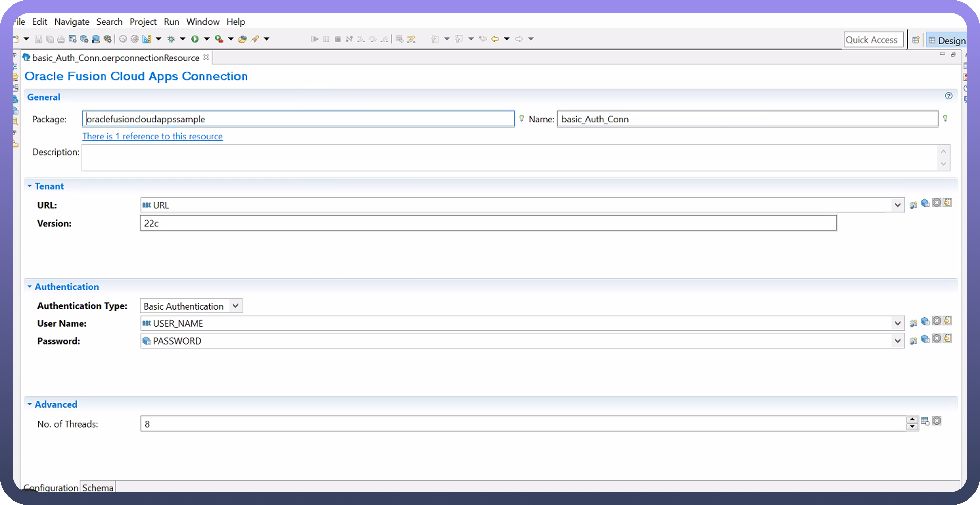
Task: Click the clear binding icon beside Threads field
Action: [937, 421]
